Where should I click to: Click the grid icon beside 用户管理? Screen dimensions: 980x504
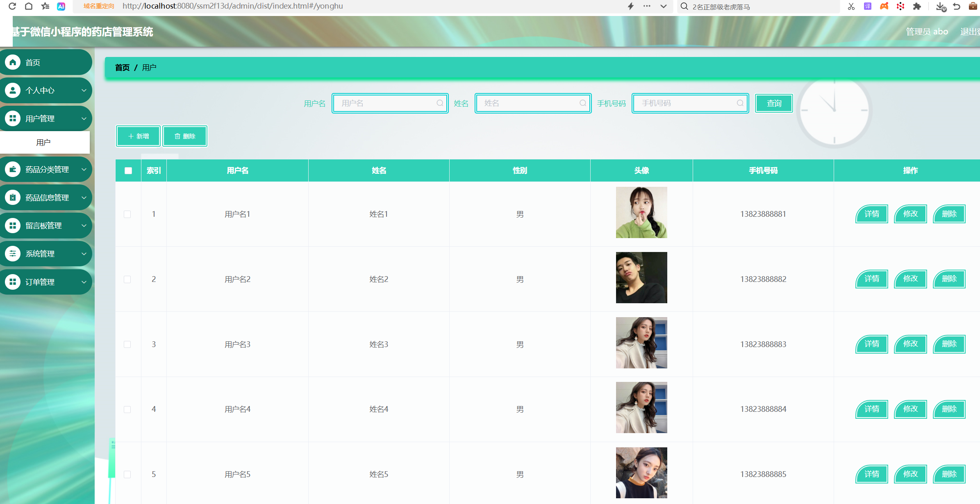[13, 118]
